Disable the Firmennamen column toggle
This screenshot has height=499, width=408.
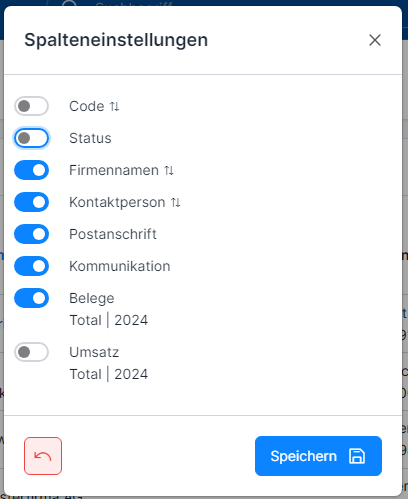tap(31, 170)
